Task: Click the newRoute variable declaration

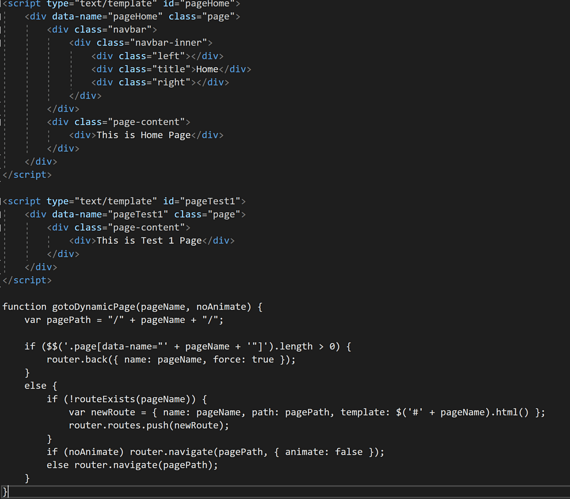Action: click(x=307, y=413)
